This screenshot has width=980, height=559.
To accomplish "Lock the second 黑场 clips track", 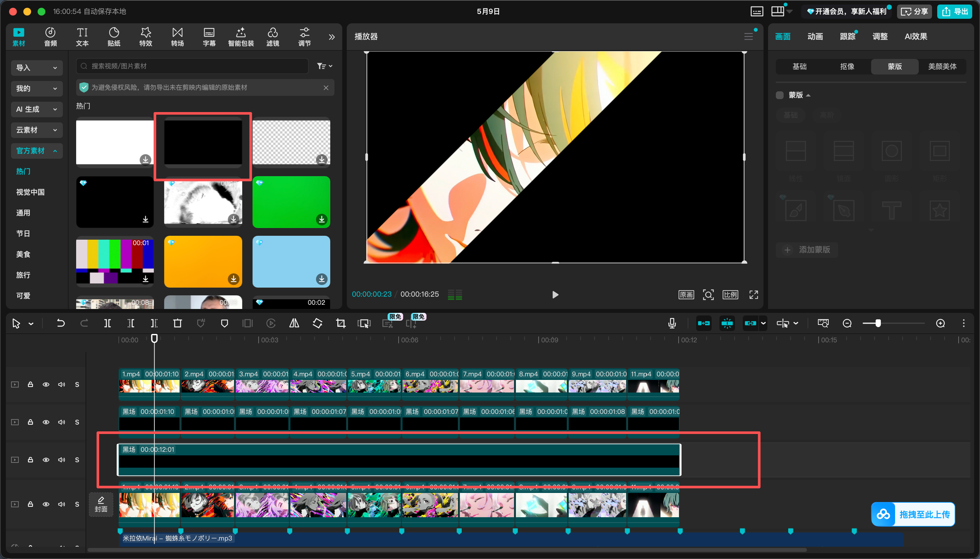I will coord(30,422).
